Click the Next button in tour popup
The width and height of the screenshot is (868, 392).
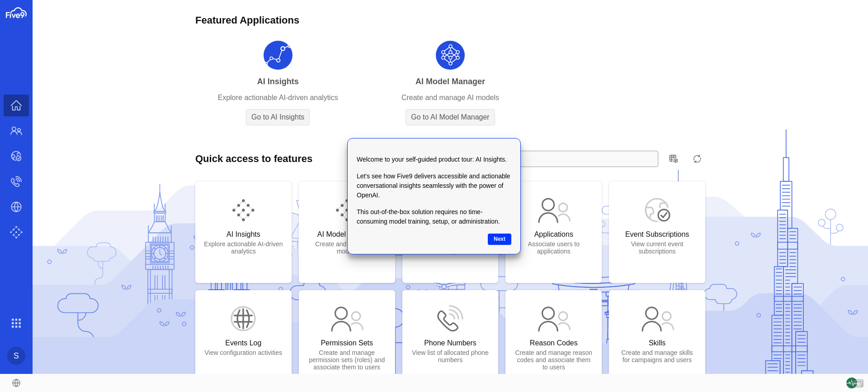coord(499,239)
